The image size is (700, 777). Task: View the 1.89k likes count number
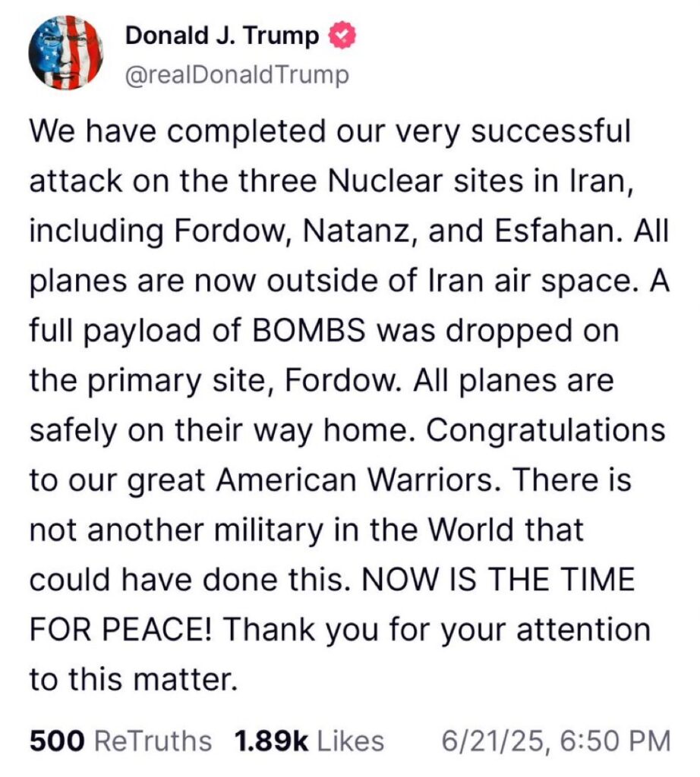coord(271,741)
